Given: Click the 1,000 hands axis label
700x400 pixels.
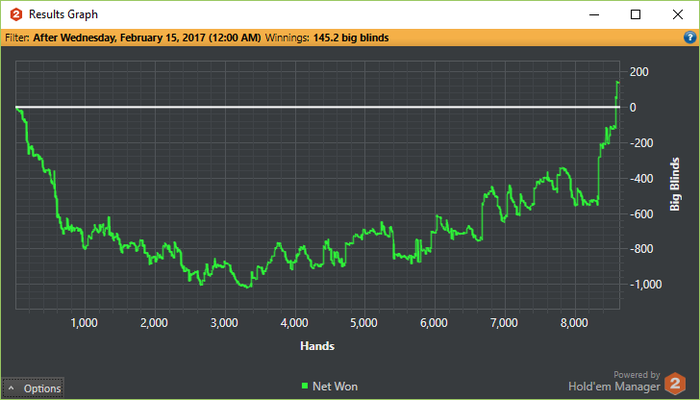Looking at the screenshot, I should (84, 323).
